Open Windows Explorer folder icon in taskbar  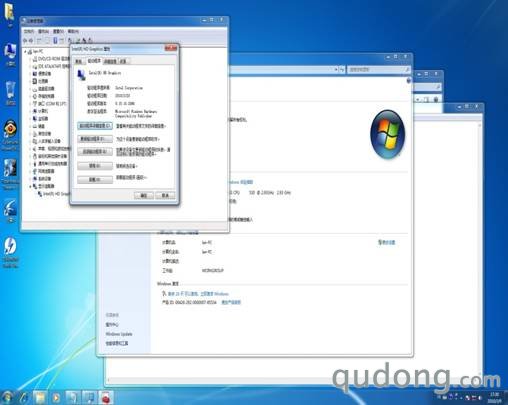tap(40, 397)
